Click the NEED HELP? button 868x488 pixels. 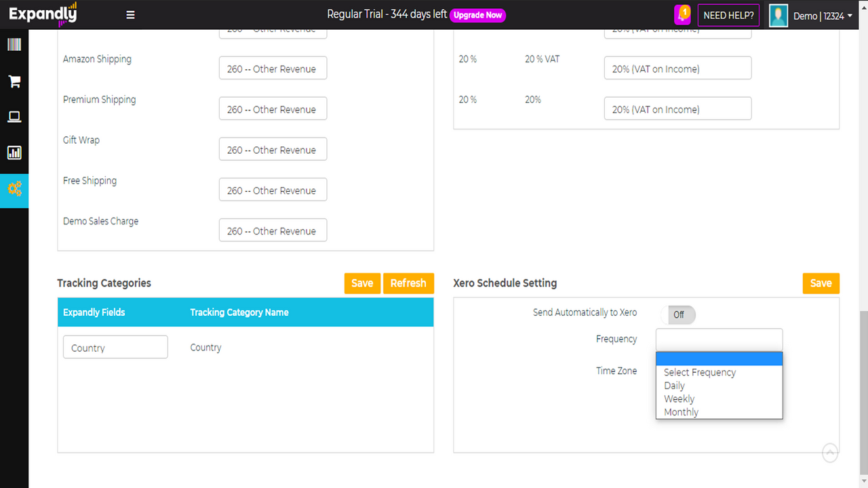pos(728,14)
